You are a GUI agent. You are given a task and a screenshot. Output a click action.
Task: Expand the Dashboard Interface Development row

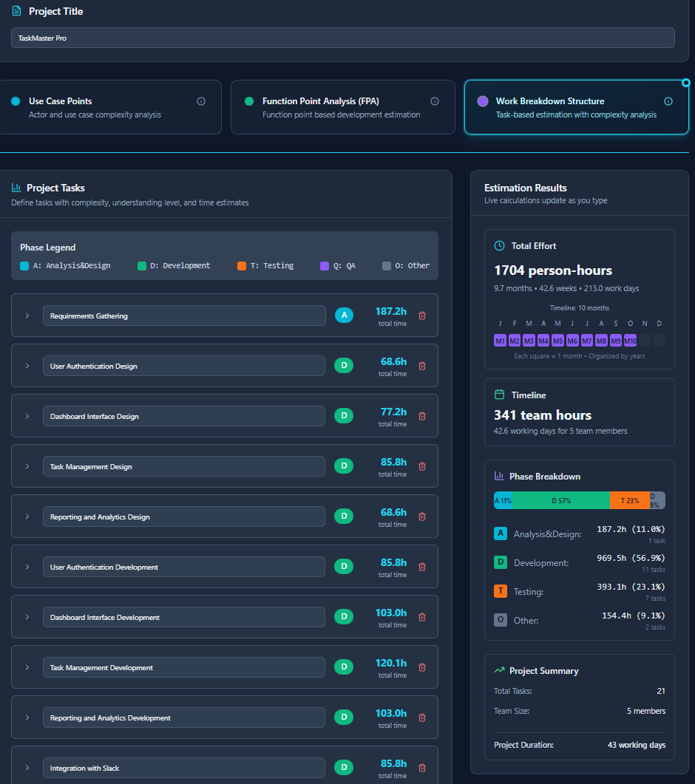pyautogui.click(x=27, y=617)
